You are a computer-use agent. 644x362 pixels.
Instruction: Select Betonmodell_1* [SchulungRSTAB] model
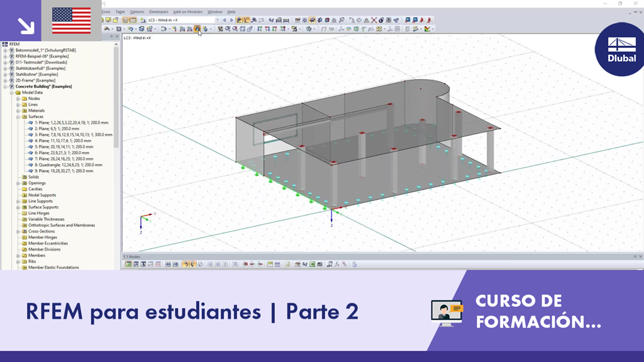point(45,50)
